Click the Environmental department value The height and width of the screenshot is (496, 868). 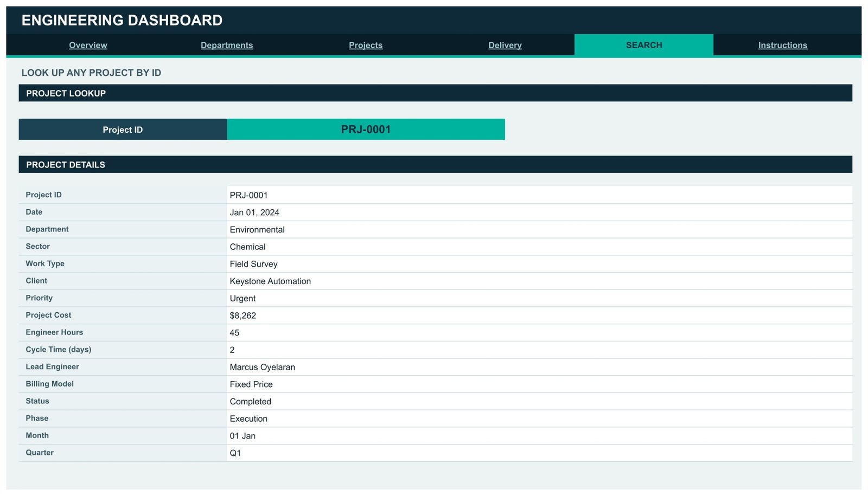pos(257,230)
